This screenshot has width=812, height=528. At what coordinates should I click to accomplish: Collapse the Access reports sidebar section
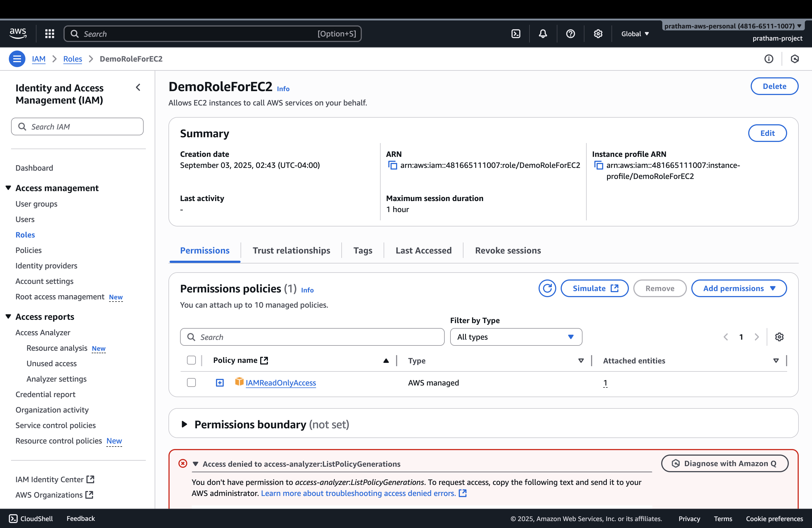(8, 316)
